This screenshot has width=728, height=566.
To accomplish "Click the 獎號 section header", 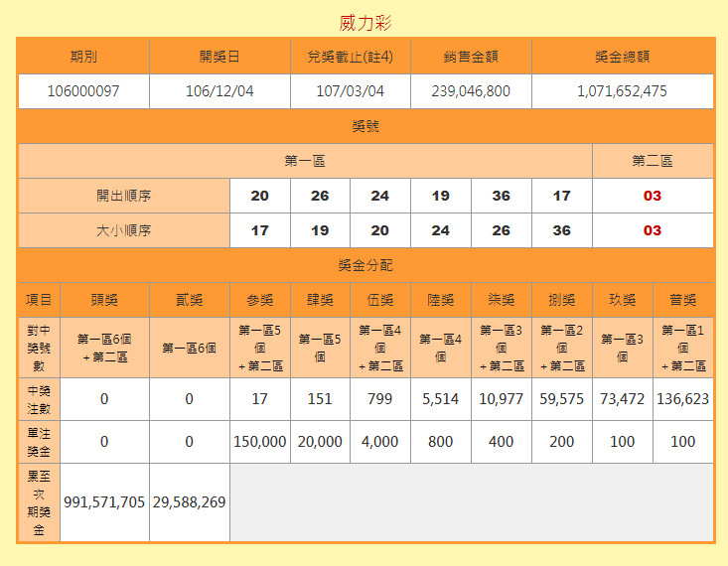I will (365, 126).
